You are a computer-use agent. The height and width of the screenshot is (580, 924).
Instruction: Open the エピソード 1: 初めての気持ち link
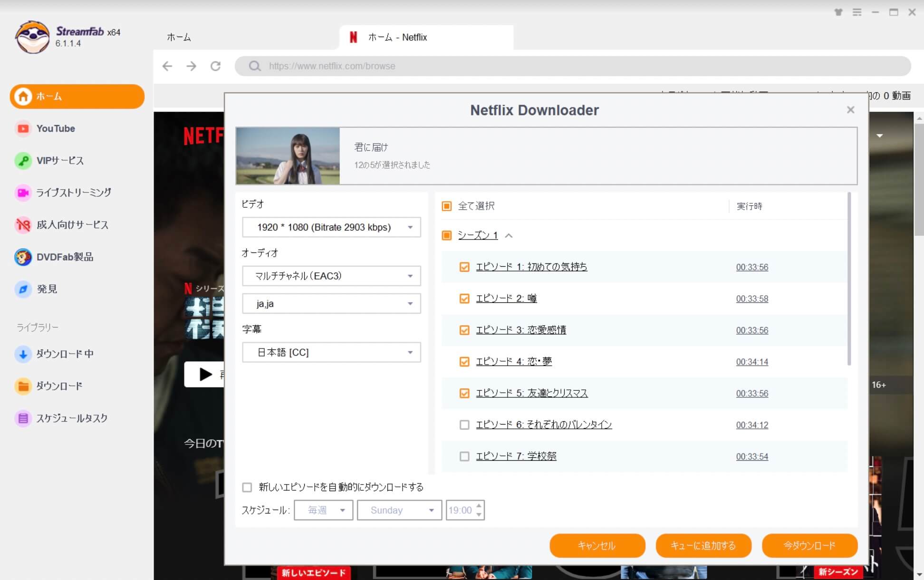click(531, 267)
